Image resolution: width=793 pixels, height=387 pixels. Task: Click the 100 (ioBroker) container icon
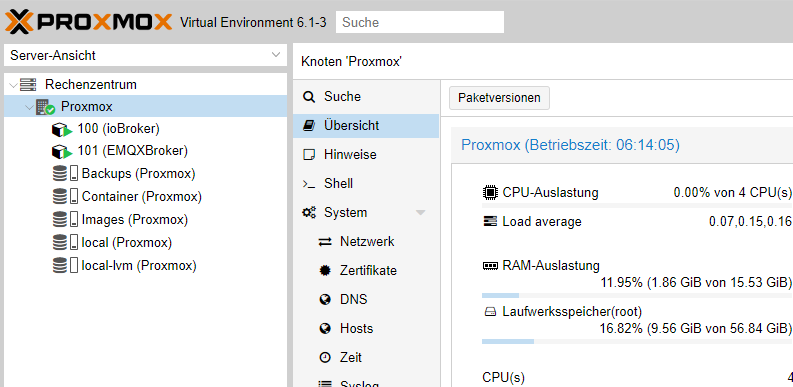pyautogui.click(x=62, y=130)
